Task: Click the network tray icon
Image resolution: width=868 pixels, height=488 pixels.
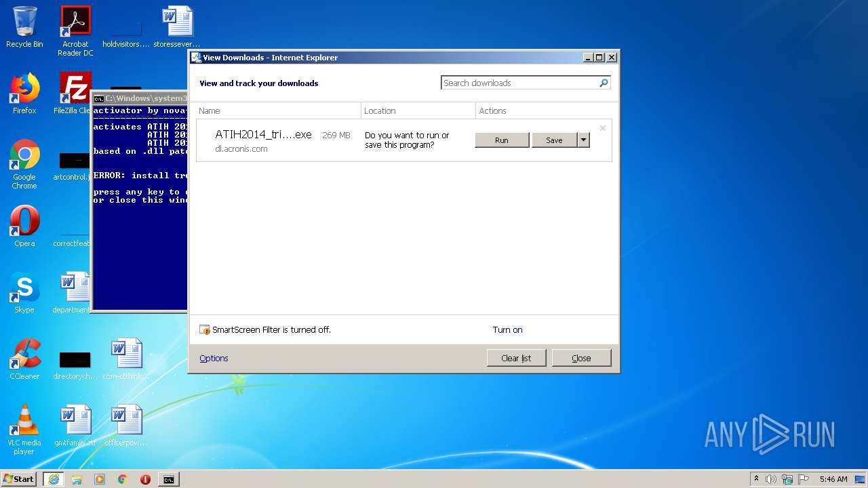Action: pos(787,479)
